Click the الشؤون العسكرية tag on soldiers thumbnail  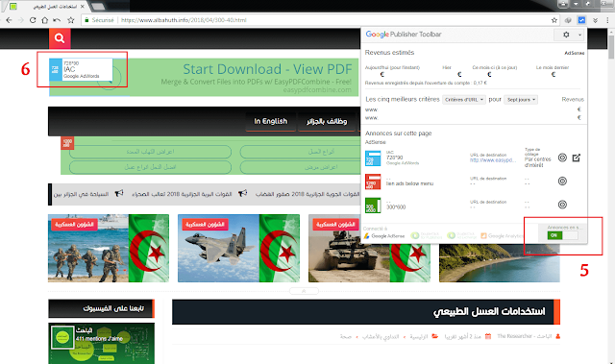coord(74,225)
